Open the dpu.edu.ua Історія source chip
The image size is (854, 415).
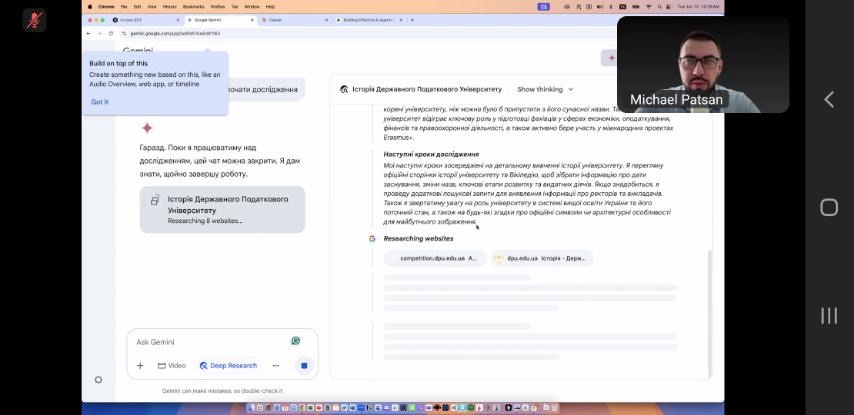542,258
